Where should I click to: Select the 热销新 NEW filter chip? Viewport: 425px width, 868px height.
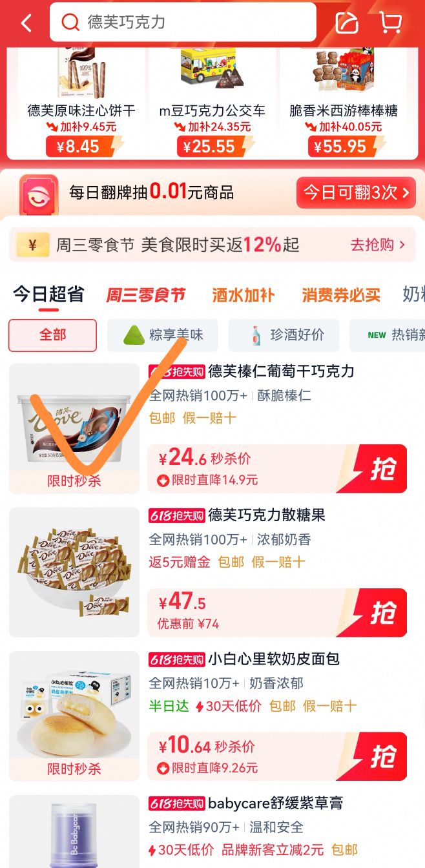click(388, 335)
